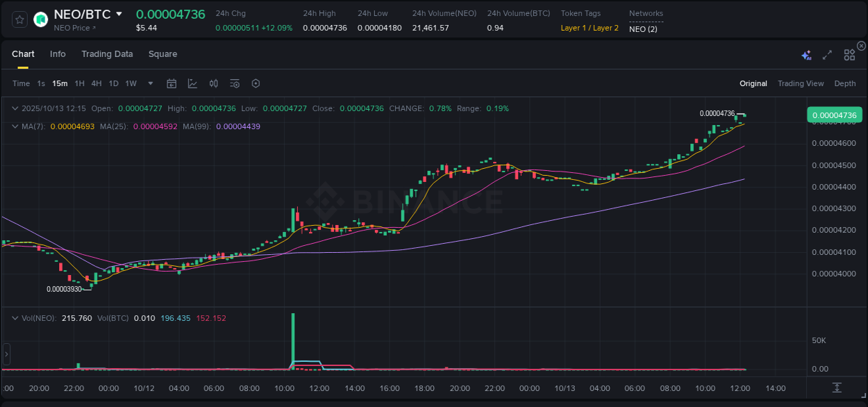Open the chart settings
This screenshot has width=868, height=407.
(x=256, y=83)
